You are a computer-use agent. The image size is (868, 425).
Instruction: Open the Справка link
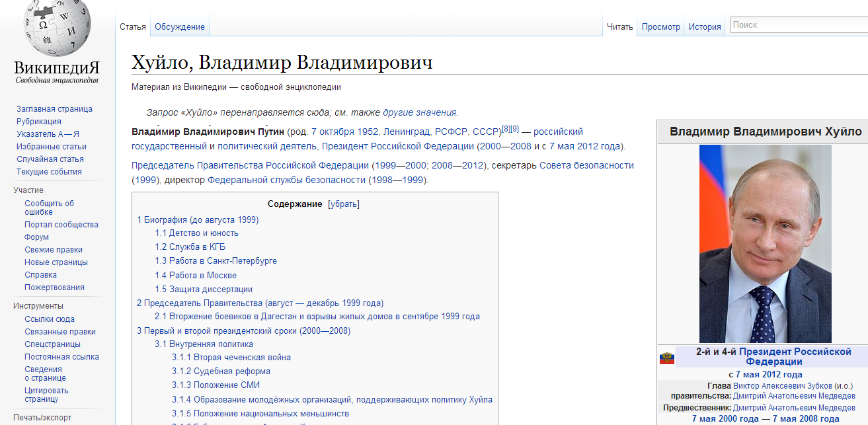coord(41,275)
